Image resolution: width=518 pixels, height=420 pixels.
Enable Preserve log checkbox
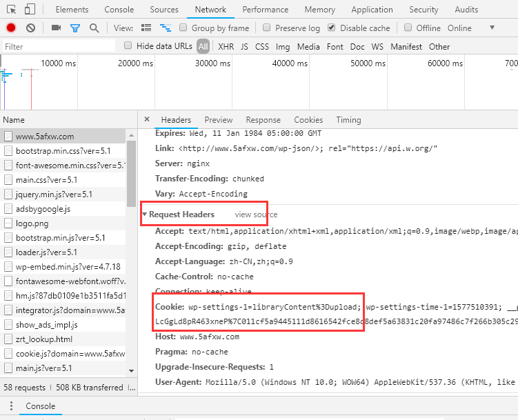coord(267,28)
